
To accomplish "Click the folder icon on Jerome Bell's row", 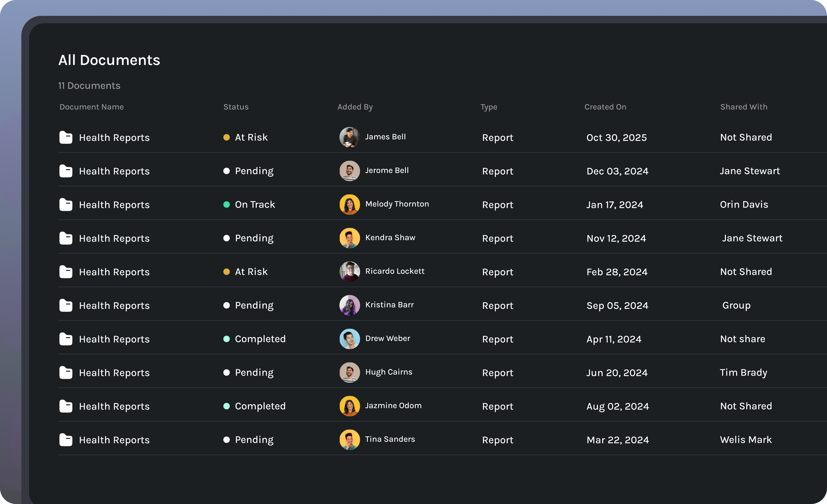I will pyautogui.click(x=66, y=171).
